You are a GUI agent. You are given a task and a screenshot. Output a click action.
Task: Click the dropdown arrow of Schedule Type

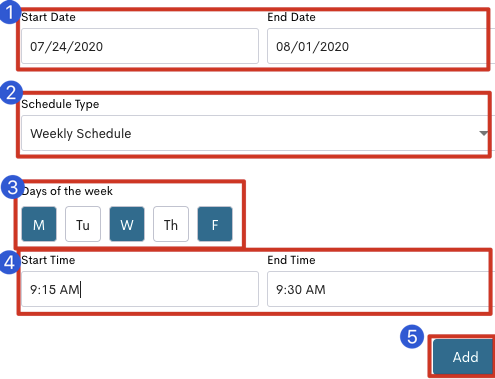pos(483,133)
